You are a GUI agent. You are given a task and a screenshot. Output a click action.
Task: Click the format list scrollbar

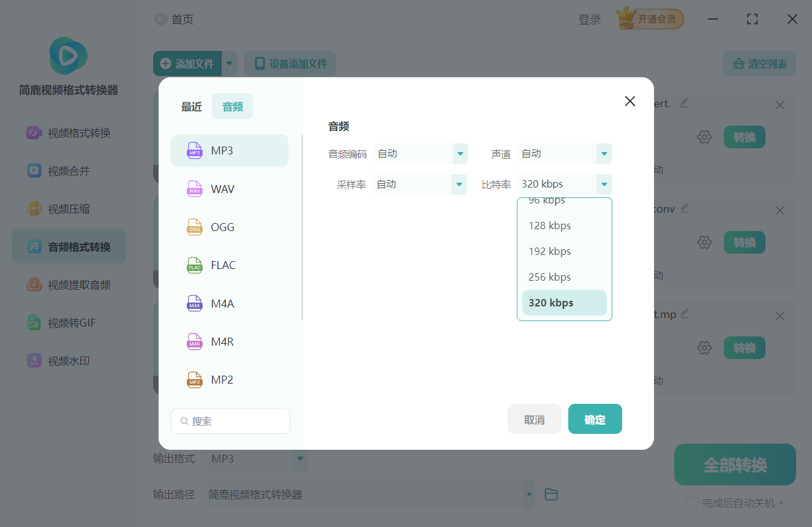click(302, 227)
